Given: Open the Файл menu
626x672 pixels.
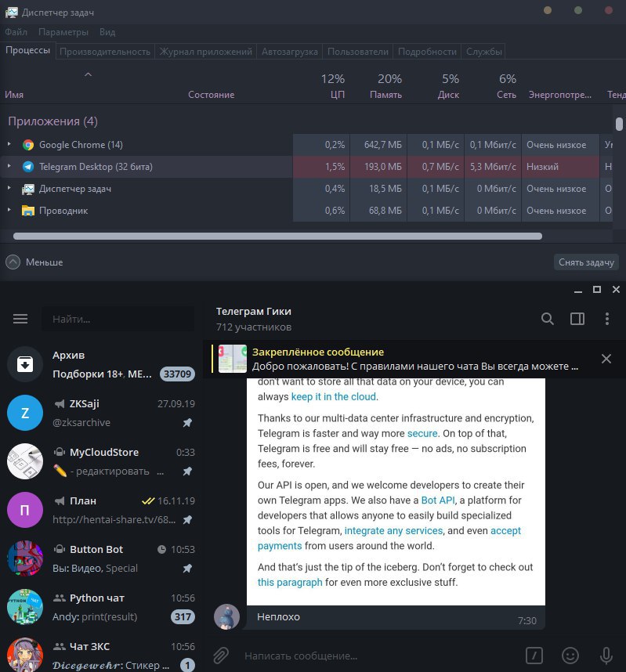Looking at the screenshot, I should [x=16, y=32].
